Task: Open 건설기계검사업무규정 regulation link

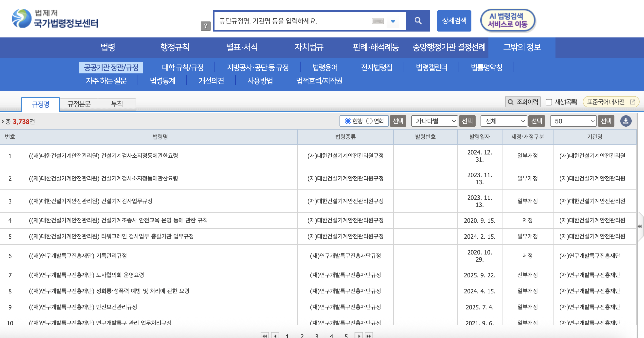Action: (90, 201)
